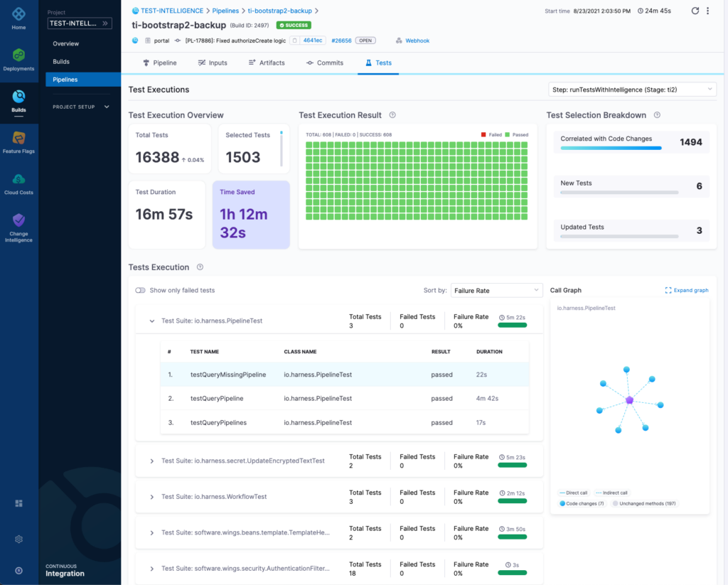
Task: Click the dashboards grid icon in sidebar
Action: tap(18, 503)
